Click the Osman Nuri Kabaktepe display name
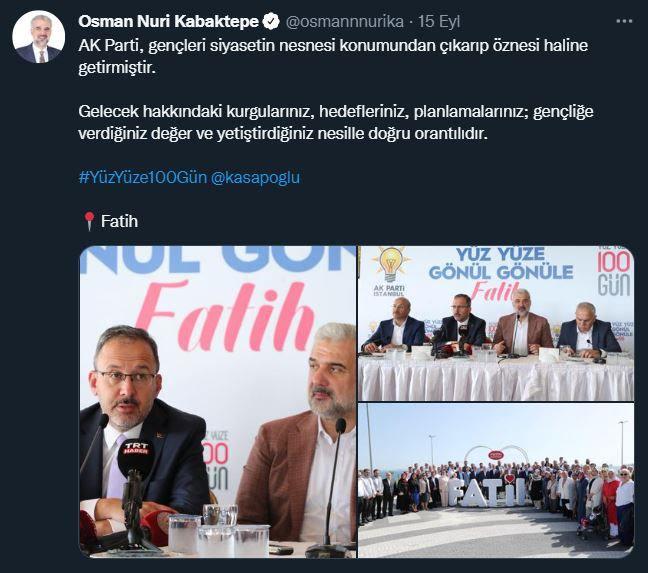Viewport: 648px width, 573px height. 169,21
